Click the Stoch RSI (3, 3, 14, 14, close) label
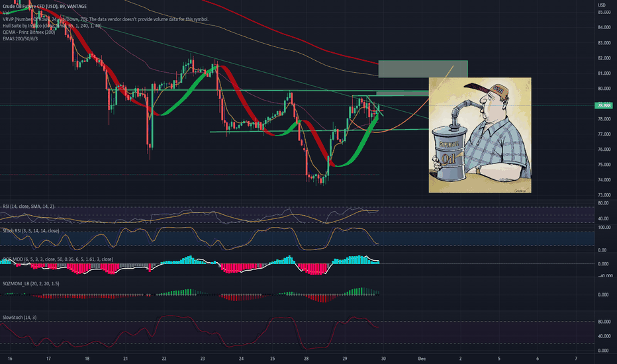 (x=30, y=230)
